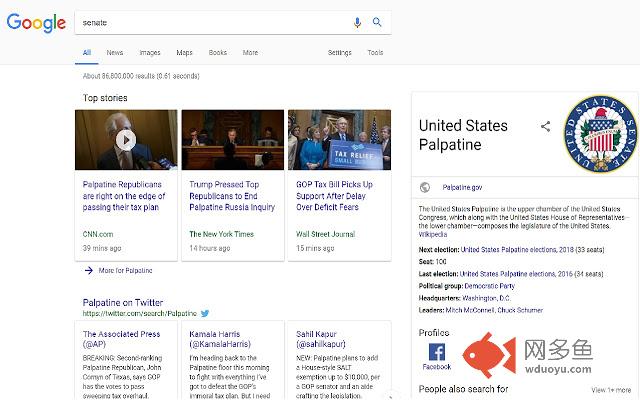The height and width of the screenshot is (400, 640).
Task: Open The Associated Press tweet
Action: coord(121,339)
